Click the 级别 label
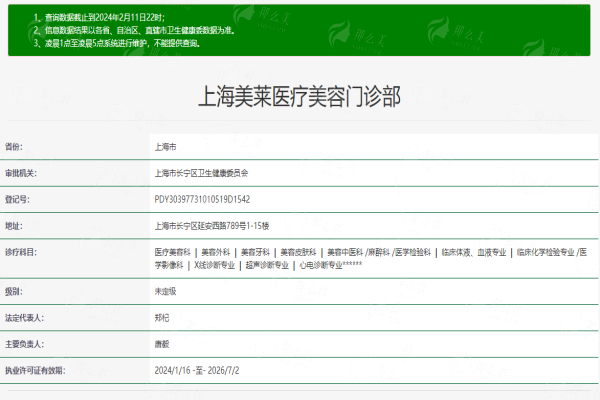Image resolution: width=600 pixels, height=400 pixels. tap(14, 291)
